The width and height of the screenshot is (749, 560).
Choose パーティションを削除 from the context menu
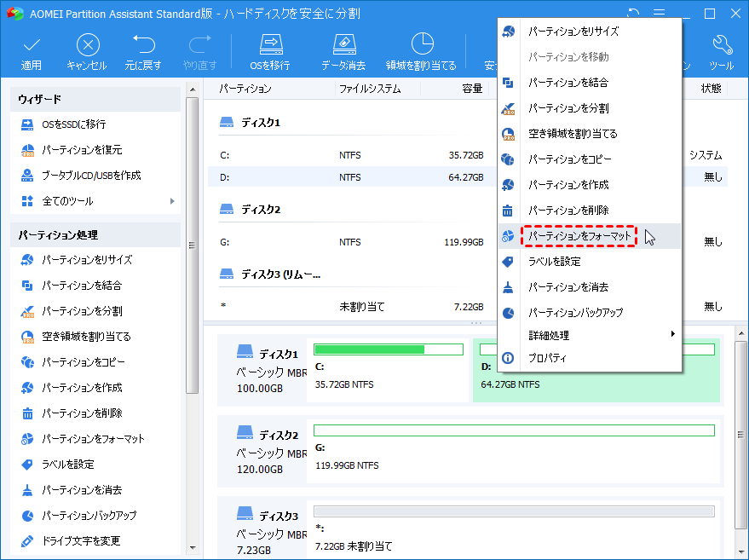(x=590, y=211)
